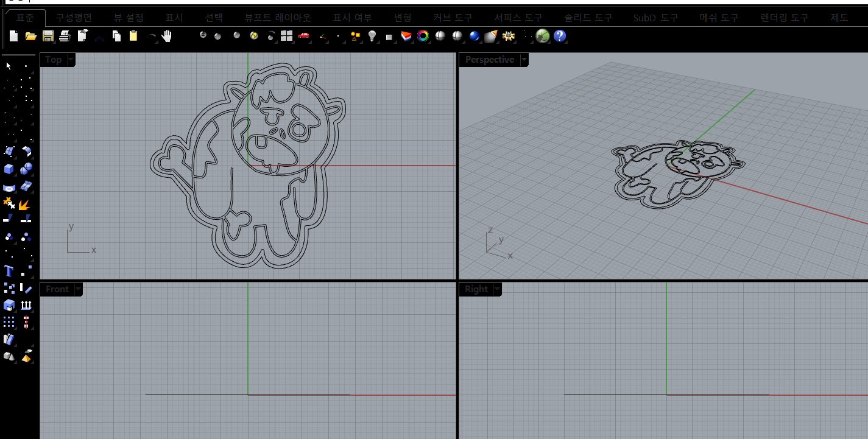Open the color wheel icon
The image size is (868, 439).
[x=423, y=37]
